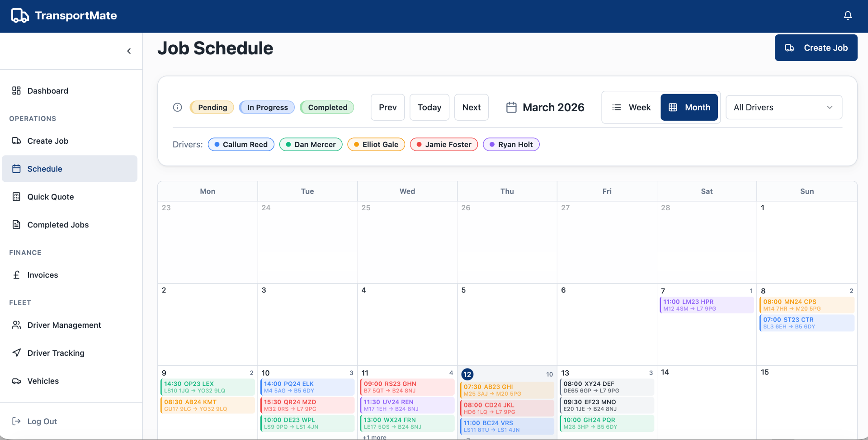This screenshot has height=440, width=868.
Task: Open the 11:00 LM23 HPR job
Action: click(x=707, y=305)
